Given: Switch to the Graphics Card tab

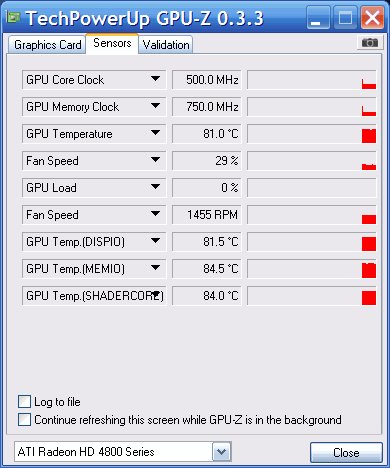Looking at the screenshot, I should click(47, 45).
